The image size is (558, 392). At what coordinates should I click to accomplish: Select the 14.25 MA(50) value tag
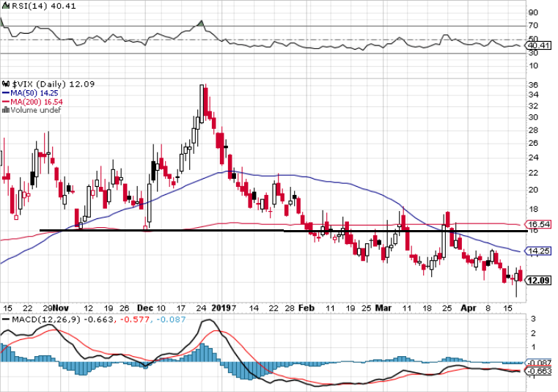[x=539, y=251]
